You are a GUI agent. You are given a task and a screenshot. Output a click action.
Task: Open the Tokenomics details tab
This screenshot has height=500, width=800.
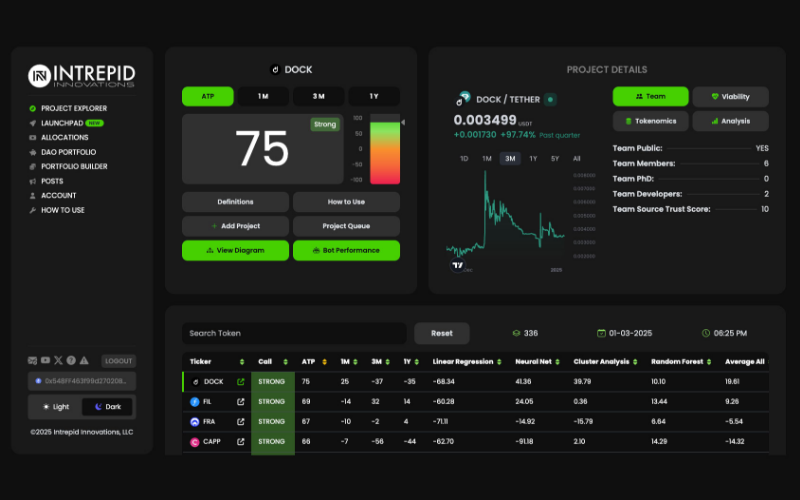tap(651, 121)
